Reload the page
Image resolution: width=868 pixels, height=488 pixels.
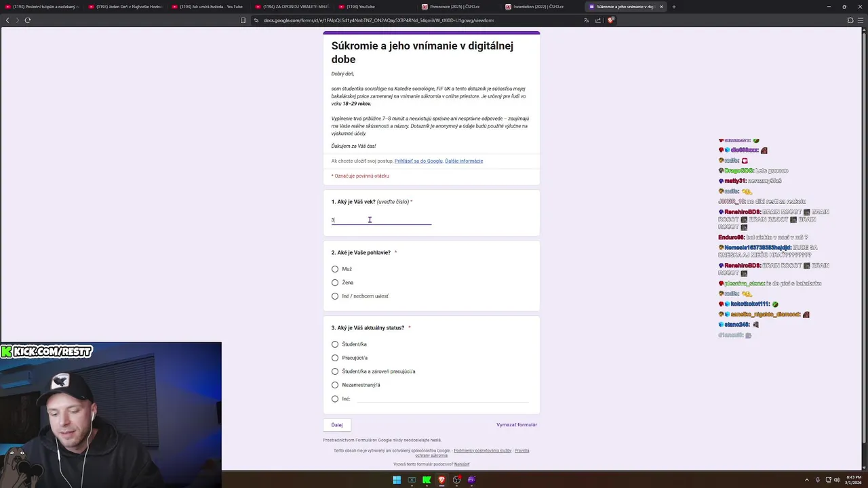(28, 20)
